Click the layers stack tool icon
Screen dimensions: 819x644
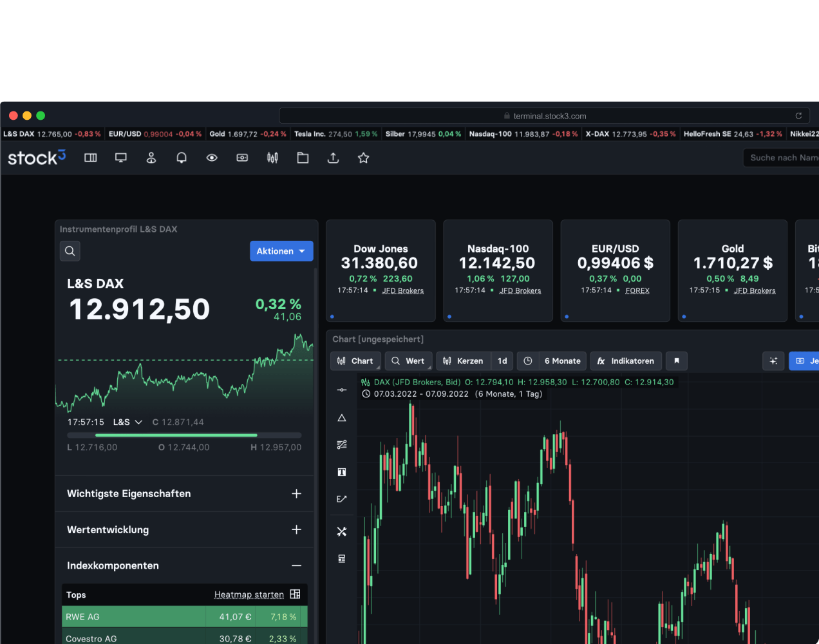tap(342, 558)
